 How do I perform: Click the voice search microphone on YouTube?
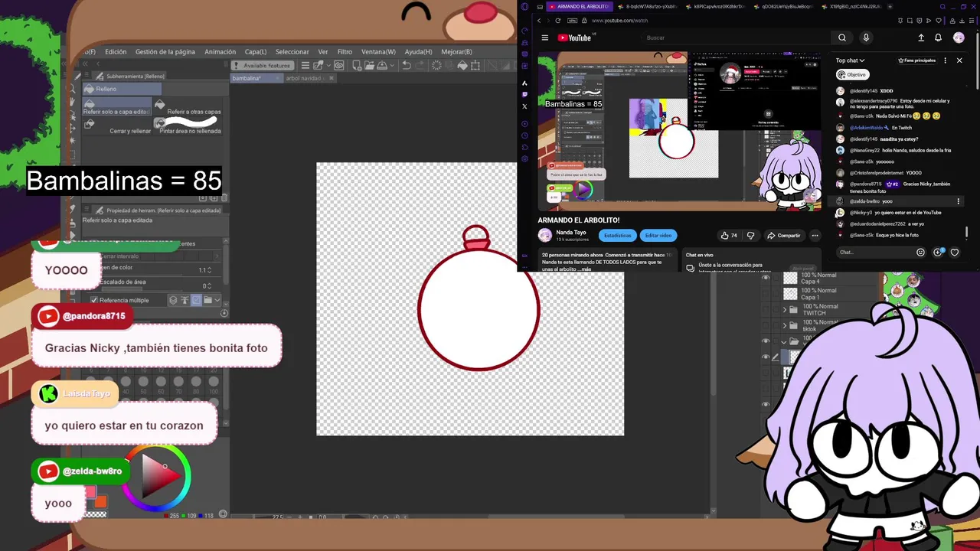click(x=866, y=37)
